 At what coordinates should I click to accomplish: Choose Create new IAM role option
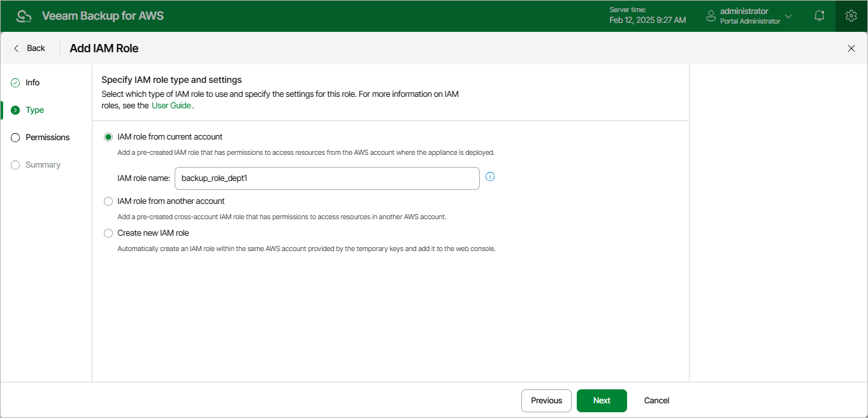[108, 233]
